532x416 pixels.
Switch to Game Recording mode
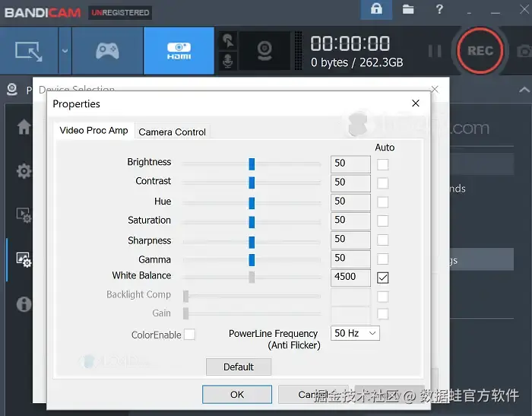click(107, 51)
